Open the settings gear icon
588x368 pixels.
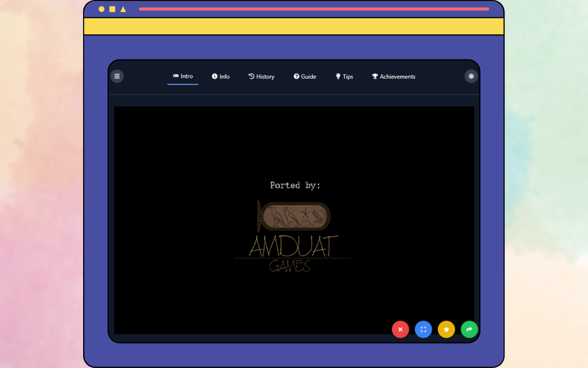click(x=471, y=76)
